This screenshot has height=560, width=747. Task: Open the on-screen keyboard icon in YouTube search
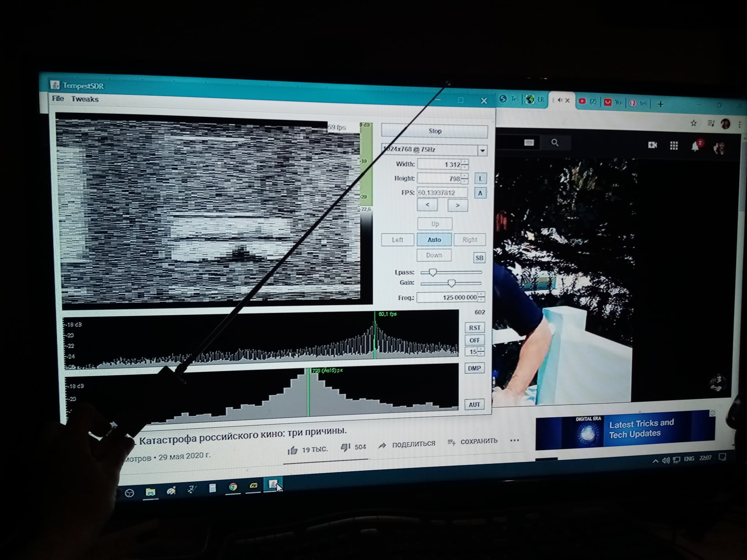click(529, 143)
